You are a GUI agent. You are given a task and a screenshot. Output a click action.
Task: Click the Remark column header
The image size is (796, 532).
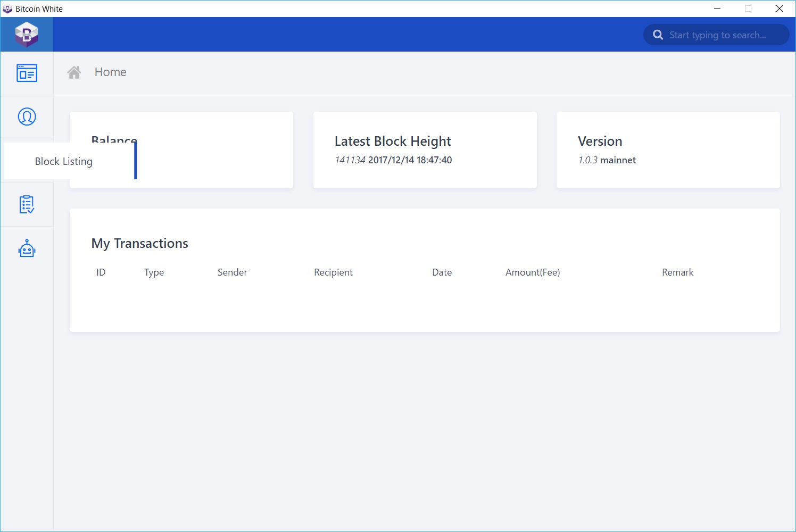(678, 272)
